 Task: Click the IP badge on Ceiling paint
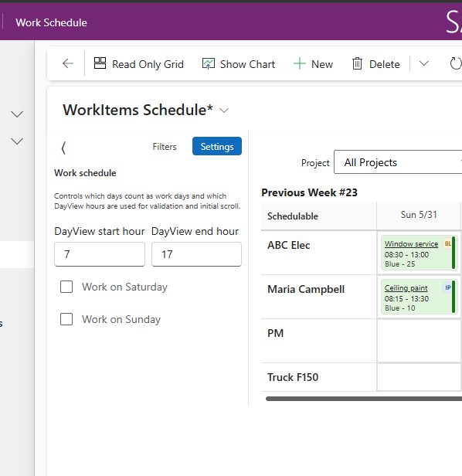(447, 287)
